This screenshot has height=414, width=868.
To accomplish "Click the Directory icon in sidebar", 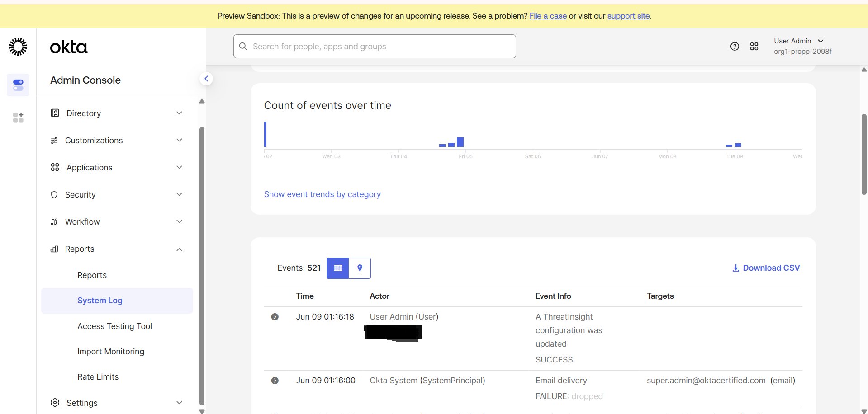I will tap(55, 113).
